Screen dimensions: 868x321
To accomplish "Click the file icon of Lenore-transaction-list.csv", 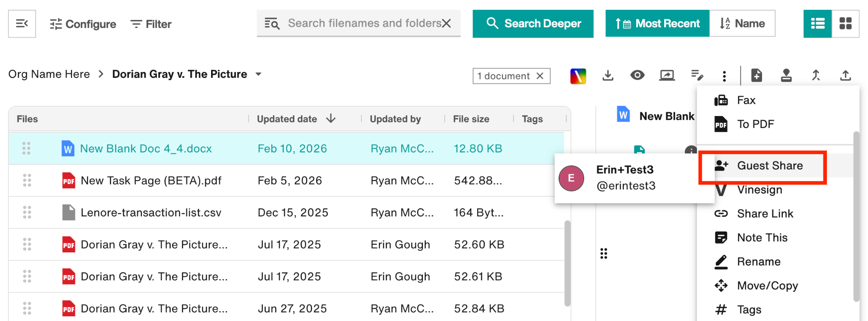I will tap(69, 212).
